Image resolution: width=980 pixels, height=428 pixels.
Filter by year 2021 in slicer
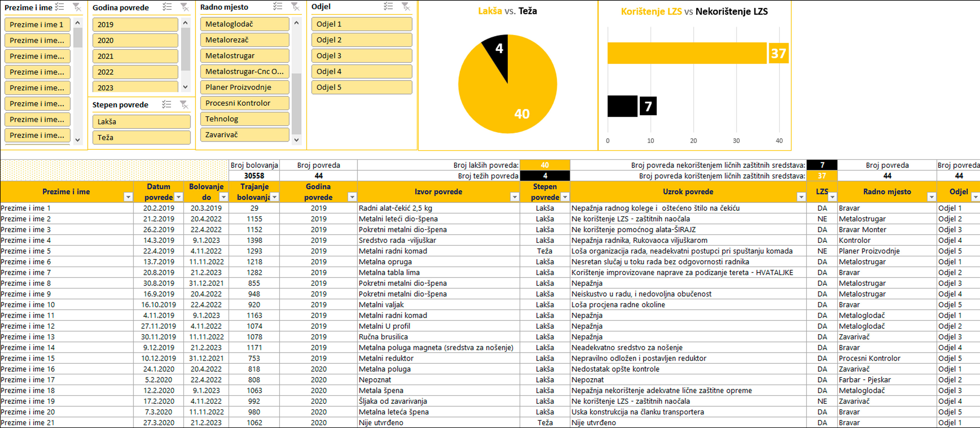click(x=135, y=56)
